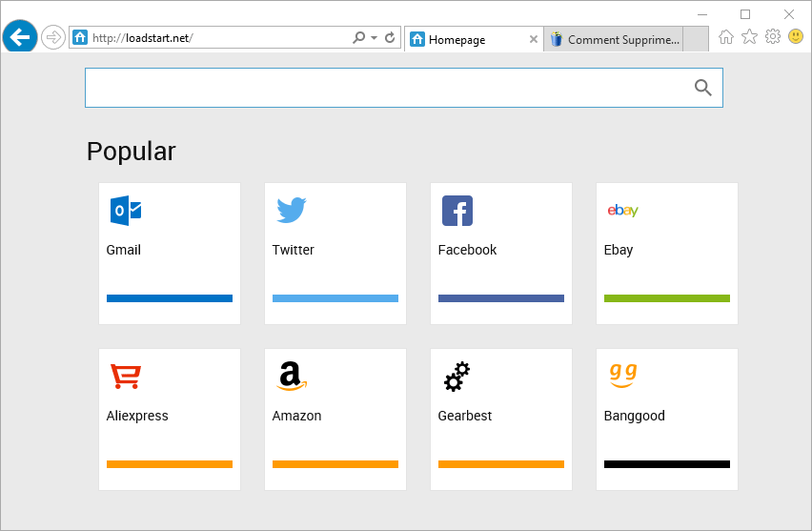Screen dimensions: 812x531
Task: Click the search magnifier in the page search box
Action: tap(702, 88)
